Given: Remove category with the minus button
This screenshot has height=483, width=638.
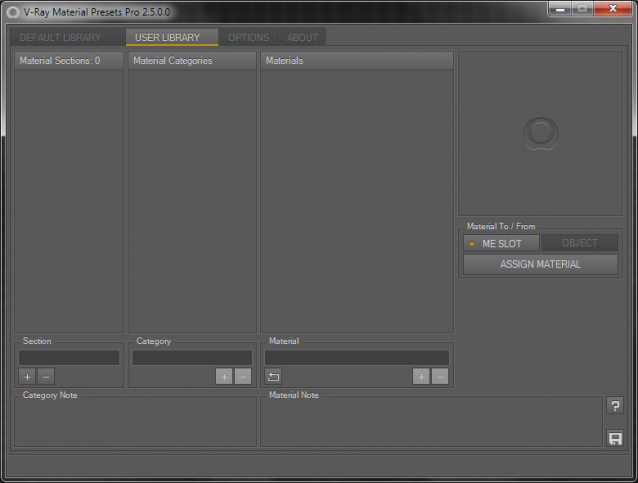Looking at the screenshot, I should [x=243, y=376].
